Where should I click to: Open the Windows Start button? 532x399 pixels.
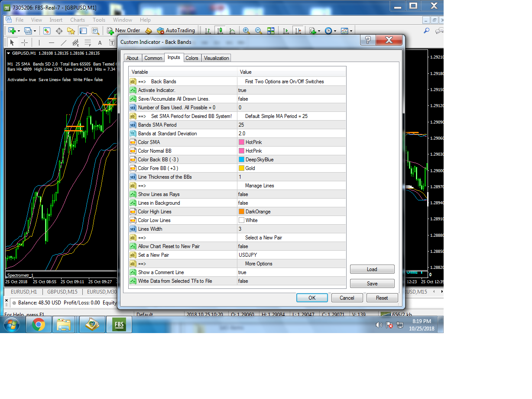click(12, 324)
